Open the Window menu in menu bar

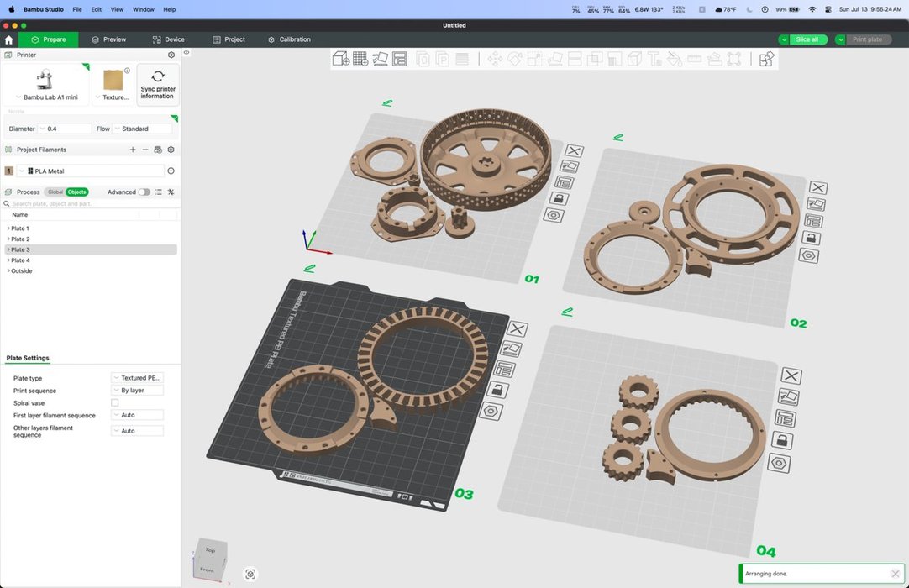pyautogui.click(x=144, y=9)
